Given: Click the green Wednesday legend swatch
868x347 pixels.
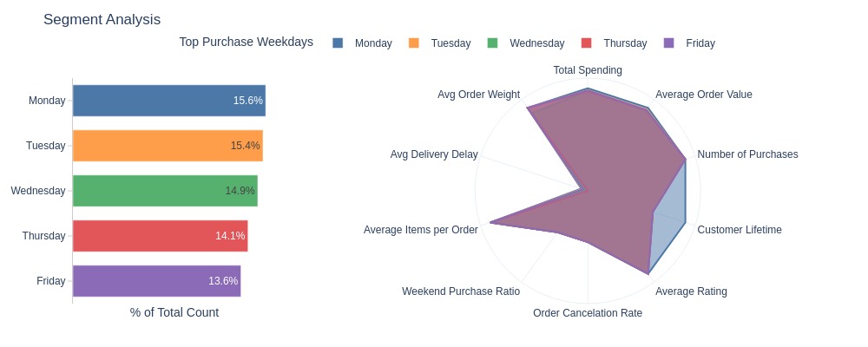Looking at the screenshot, I should [492, 43].
